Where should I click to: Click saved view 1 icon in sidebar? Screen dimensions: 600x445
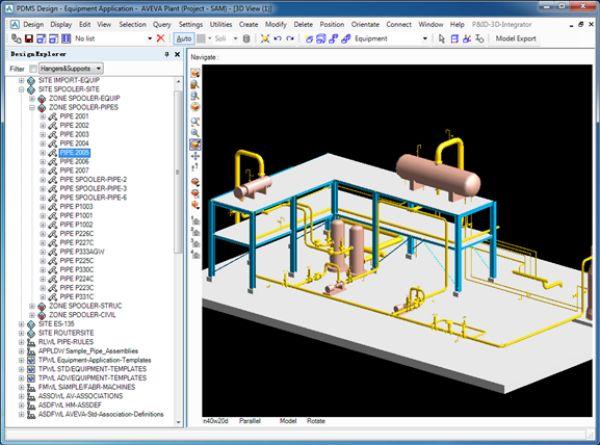tap(195, 220)
